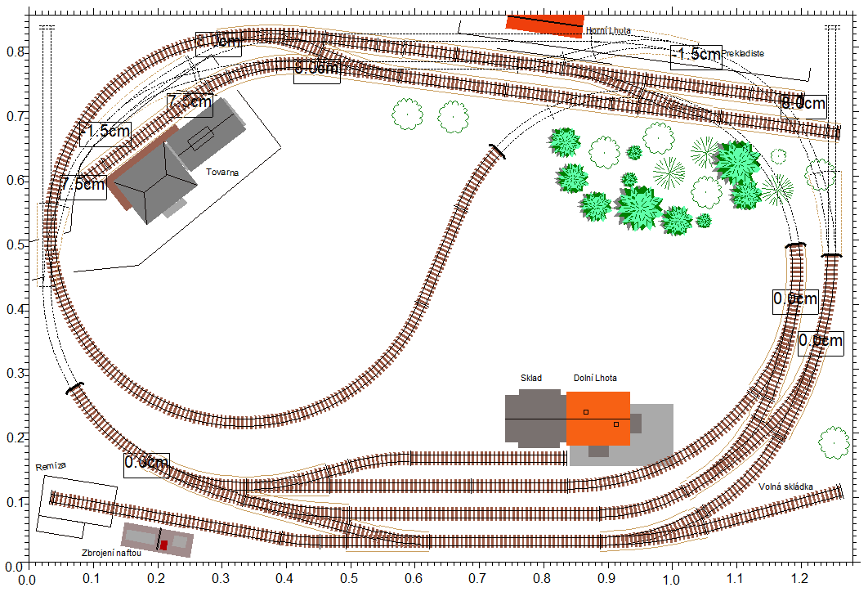Select the red Horní Lhota building
This screenshot has height=592, width=868.
click(545, 23)
